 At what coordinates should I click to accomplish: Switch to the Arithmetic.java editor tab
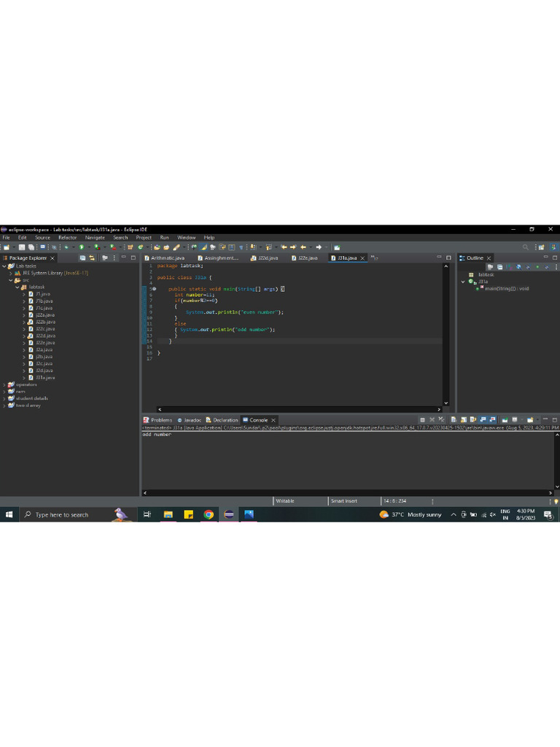coord(167,258)
